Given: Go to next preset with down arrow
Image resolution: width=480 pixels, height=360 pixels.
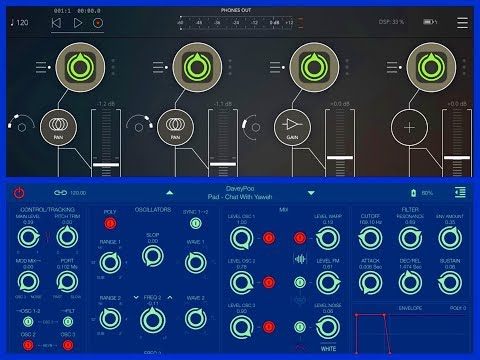Looking at the screenshot, I should [311, 193].
